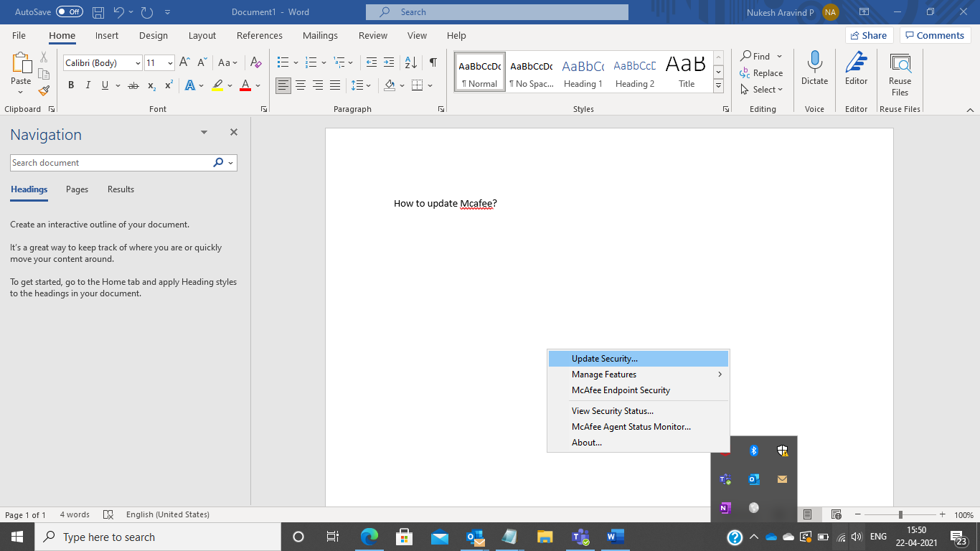Screen dimensions: 980x551
Task: Expand the Styles gallery more arrow
Action: [x=718, y=85]
